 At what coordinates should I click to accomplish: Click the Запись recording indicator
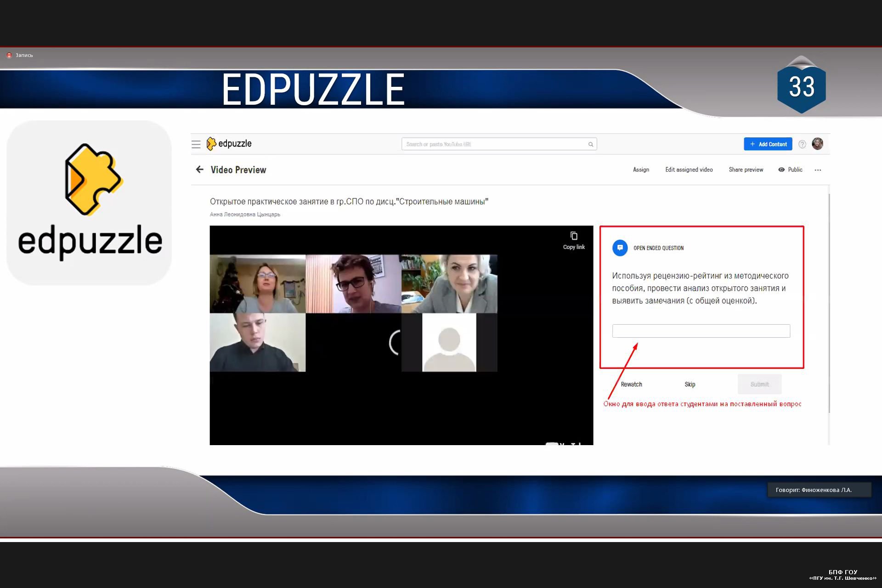coord(20,55)
